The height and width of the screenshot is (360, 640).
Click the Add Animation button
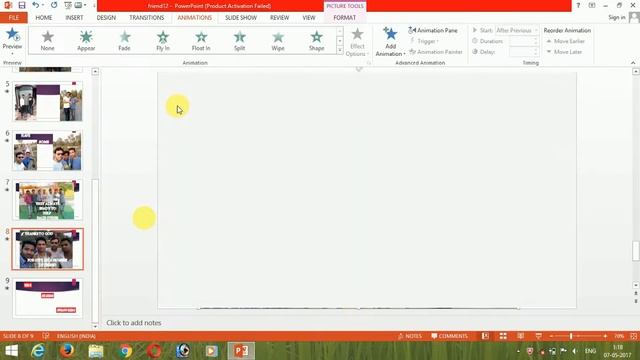pyautogui.click(x=390, y=42)
